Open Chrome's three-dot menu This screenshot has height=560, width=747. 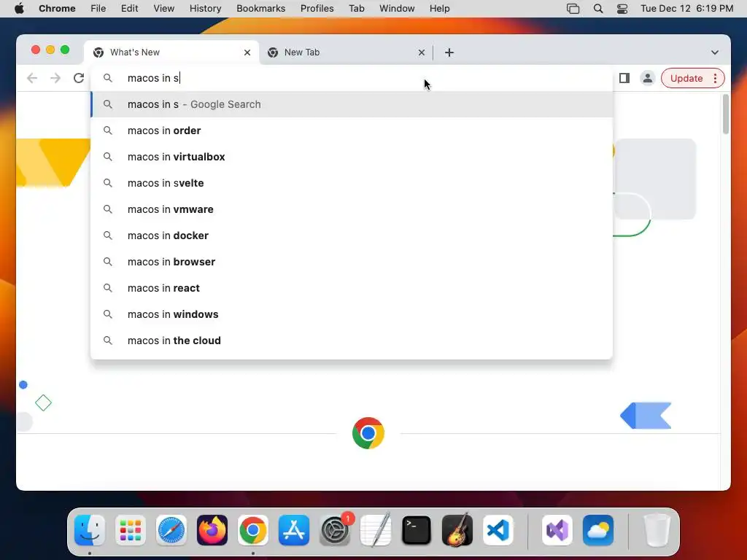tap(715, 78)
